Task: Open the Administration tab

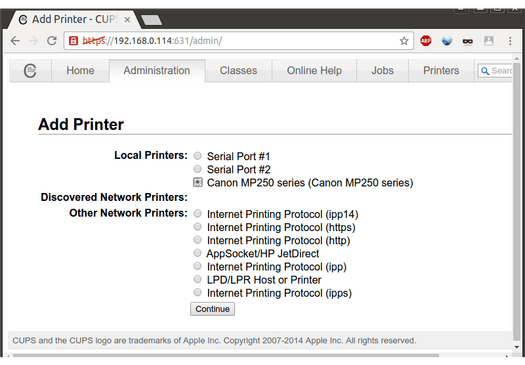Action: (x=157, y=71)
